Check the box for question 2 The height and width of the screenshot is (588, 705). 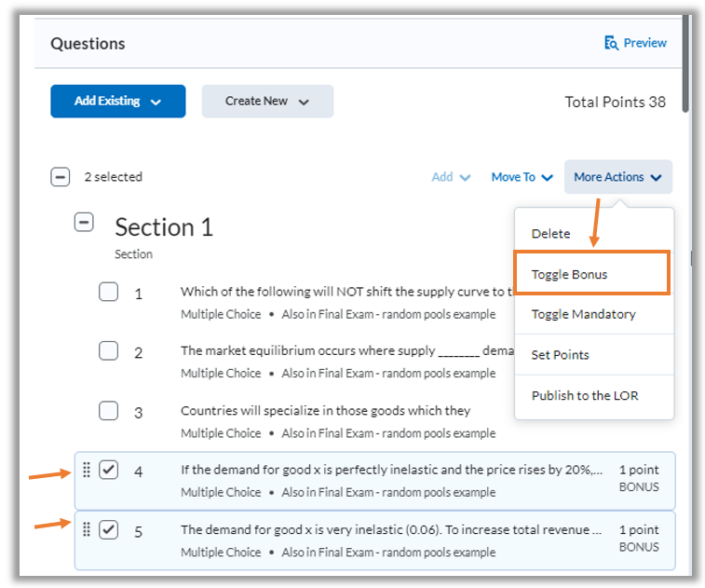(x=109, y=351)
